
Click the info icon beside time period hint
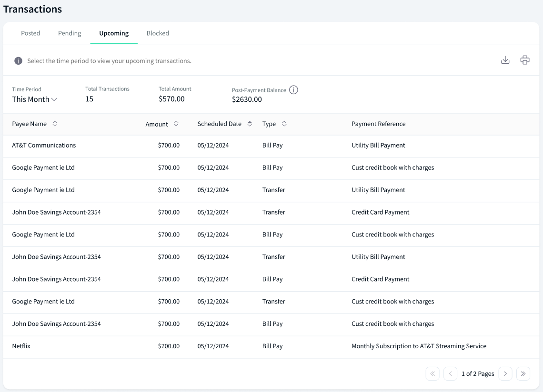(19, 61)
